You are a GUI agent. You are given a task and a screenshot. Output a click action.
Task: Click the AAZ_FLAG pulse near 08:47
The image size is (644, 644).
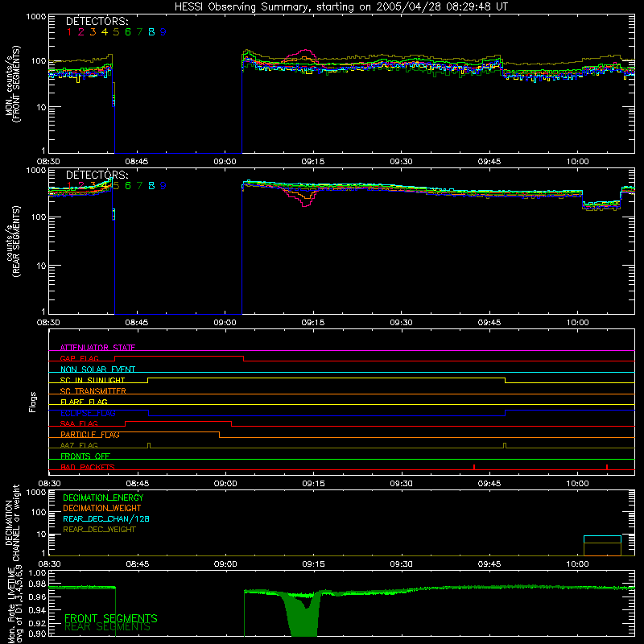pos(149,446)
